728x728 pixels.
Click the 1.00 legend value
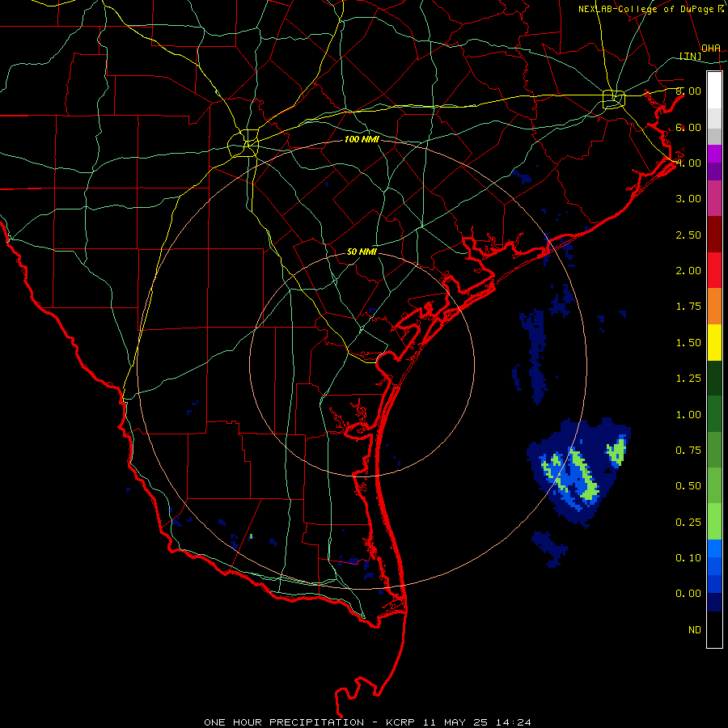pos(688,415)
